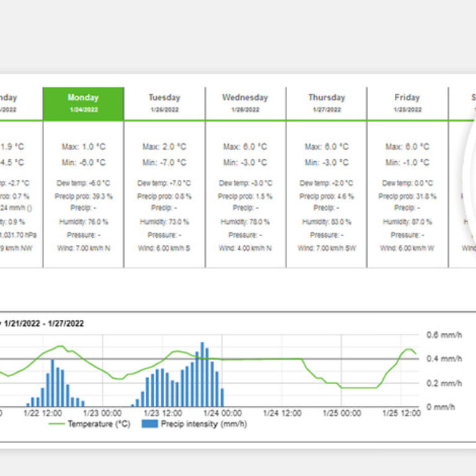
Task: Select Friday's Wind 6.00 km/h W text
Action: pyautogui.click(x=407, y=249)
